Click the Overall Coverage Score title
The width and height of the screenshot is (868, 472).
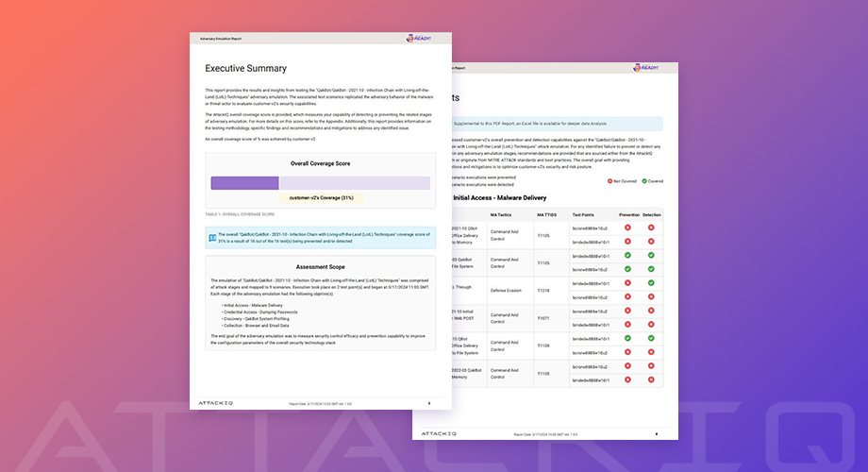click(321, 163)
